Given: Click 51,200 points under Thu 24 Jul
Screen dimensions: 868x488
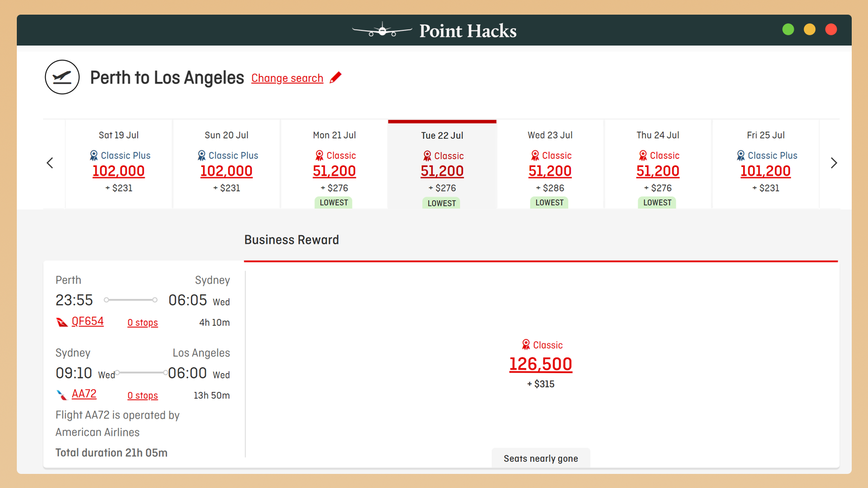Looking at the screenshot, I should point(658,171).
